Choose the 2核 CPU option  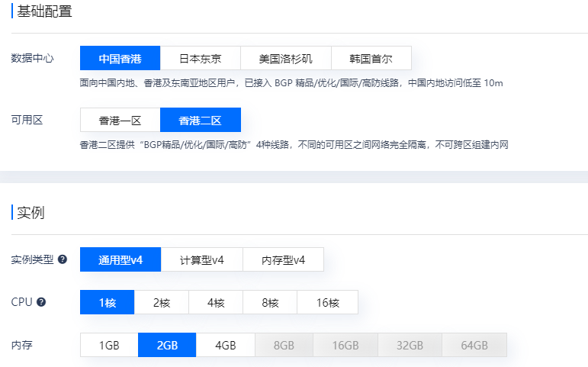[x=162, y=302]
